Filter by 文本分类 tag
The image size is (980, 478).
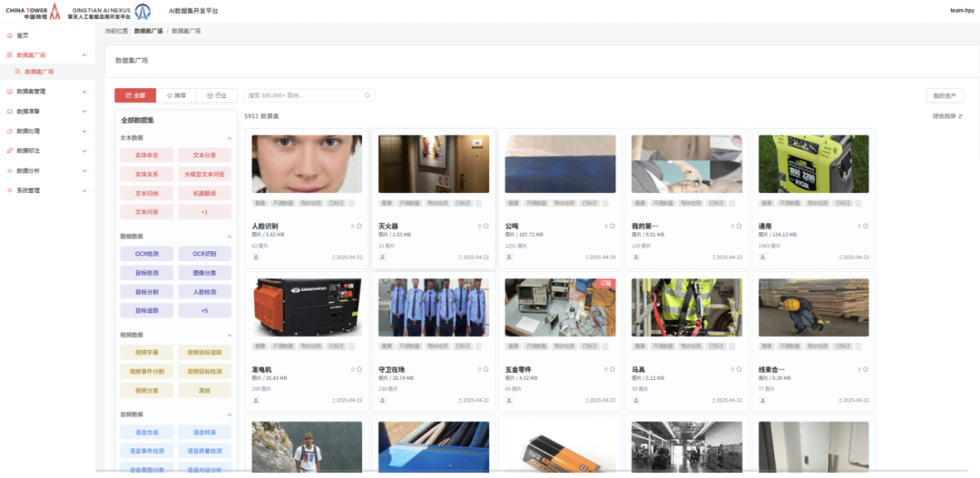click(x=204, y=155)
